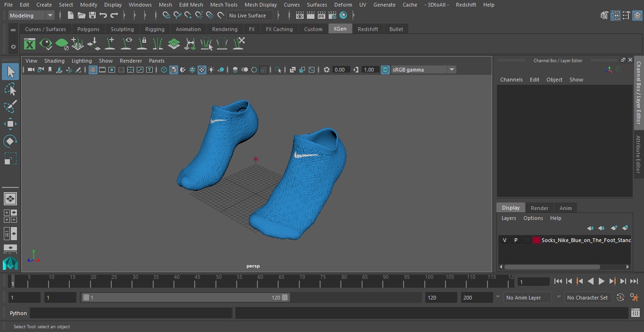Click the current frame input field
The height and width of the screenshot is (332, 644).
click(534, 282)
